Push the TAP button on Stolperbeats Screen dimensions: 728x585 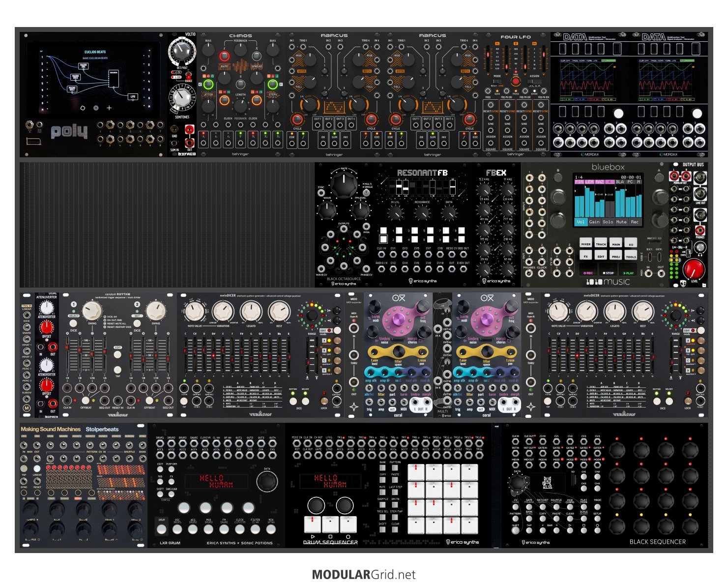[24, 468]
